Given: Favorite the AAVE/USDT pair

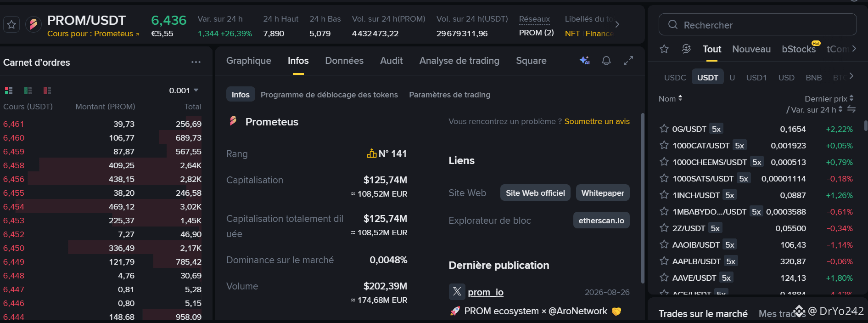Looking at the screenshot, I should pos(664,278).
